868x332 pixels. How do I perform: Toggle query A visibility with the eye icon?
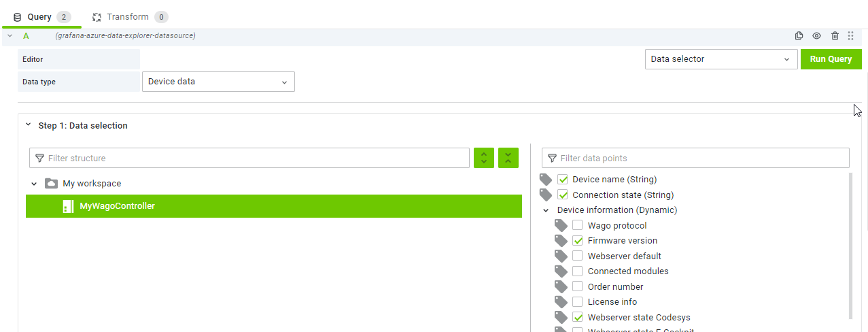pos(817,36)
